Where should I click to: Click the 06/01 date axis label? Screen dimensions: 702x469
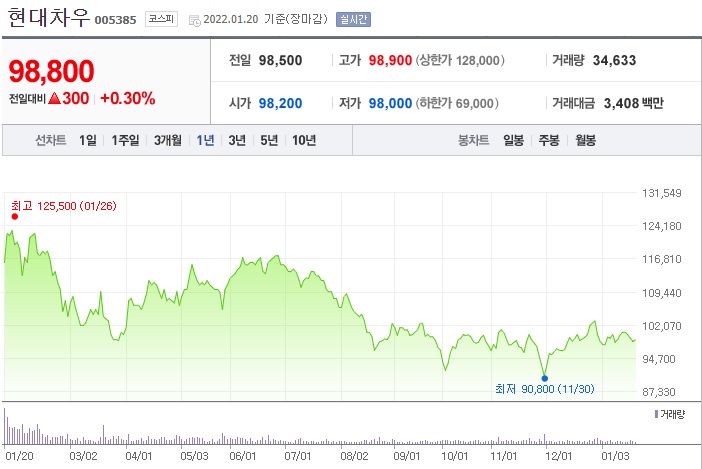(x=243, y=456)
